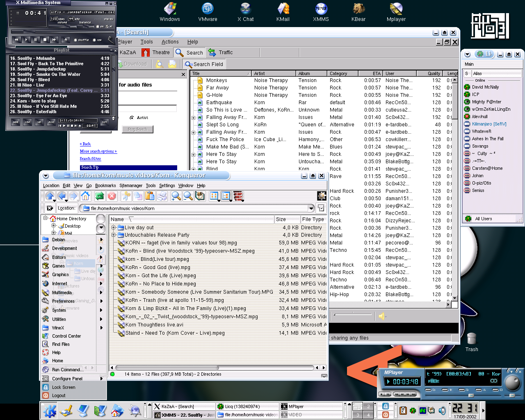Screen dimensions: 525x420
Task: Click Konqueror's Back arrow icon
Action: point(62,196)
